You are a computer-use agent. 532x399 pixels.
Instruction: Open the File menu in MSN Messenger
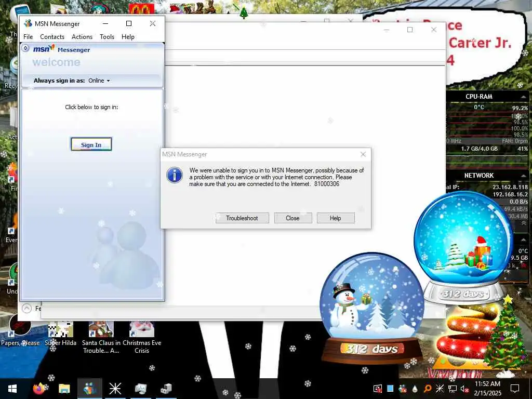(28, 37)
